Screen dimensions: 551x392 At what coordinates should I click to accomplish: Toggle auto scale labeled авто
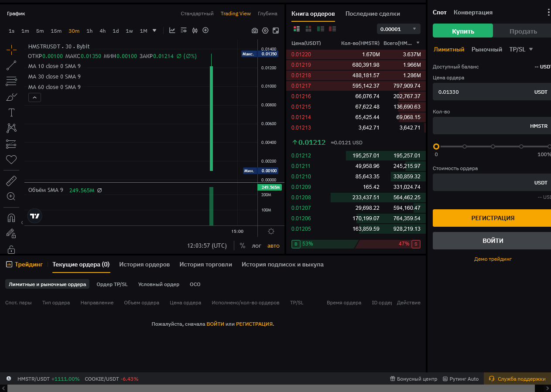point(274,245)
